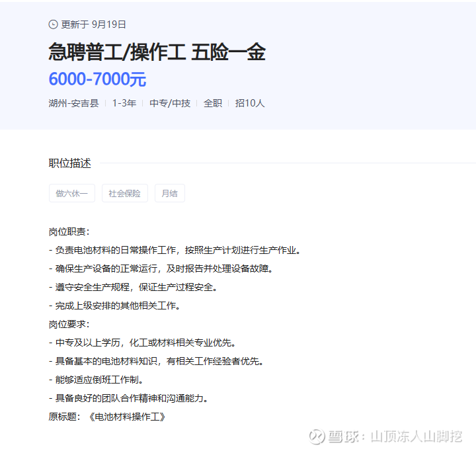
Task: Click the job title 急聘普工/操作工 五险一金
Action: point(157,52)
